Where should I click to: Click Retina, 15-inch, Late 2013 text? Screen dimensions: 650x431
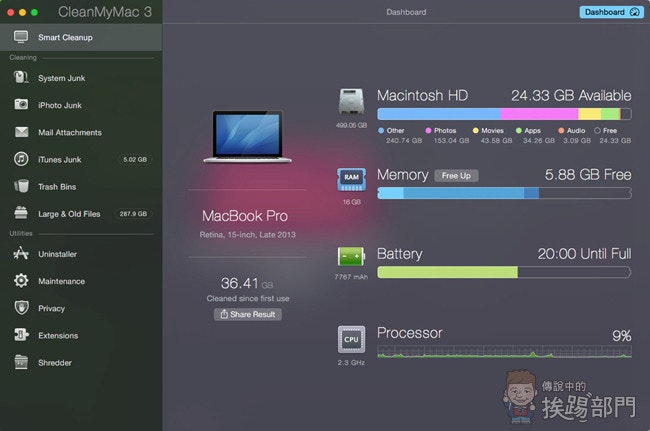(247, 235)
